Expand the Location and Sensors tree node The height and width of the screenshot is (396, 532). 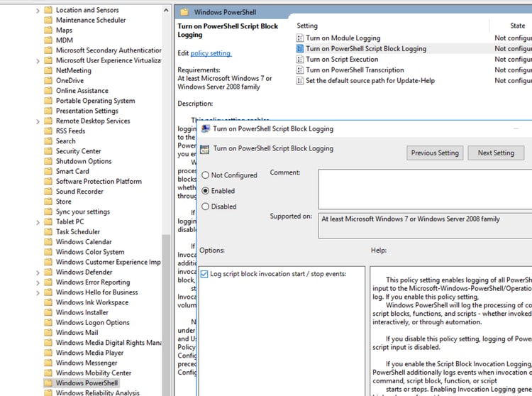click(x=38, y=10)
